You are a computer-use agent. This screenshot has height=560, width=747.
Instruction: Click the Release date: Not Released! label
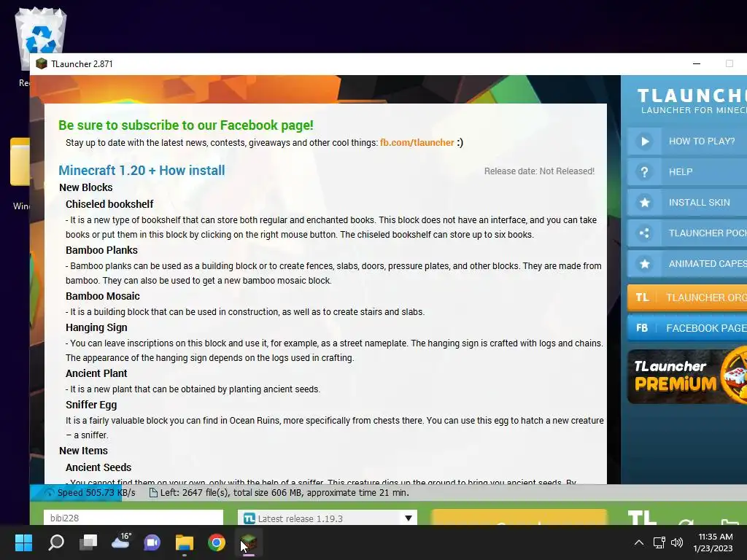pos(539,171)
